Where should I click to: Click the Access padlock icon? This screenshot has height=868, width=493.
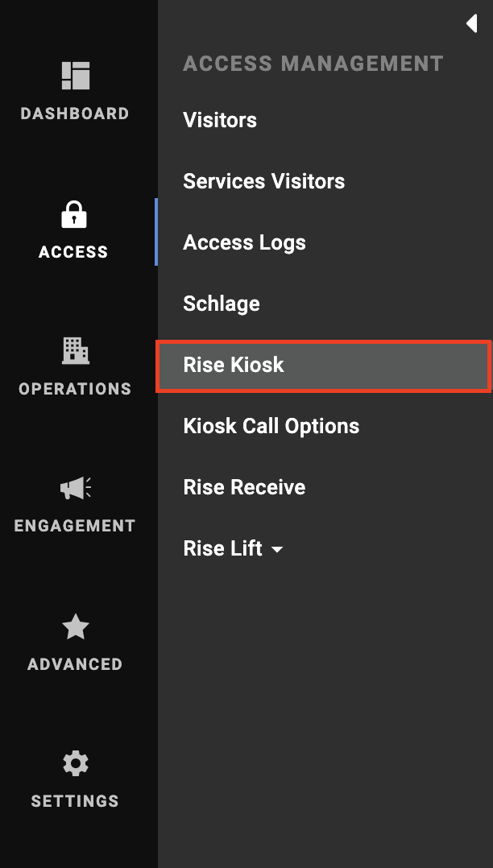click(x=74, y=214)
